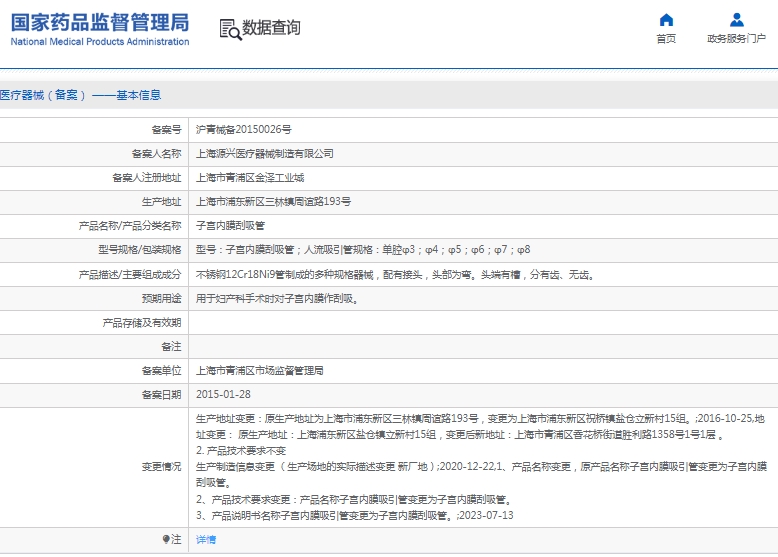Viewport: 778px width, 557px height.
Task: Select company name 上海源兴医疗器械制造有限公司
Action: point(264,154)
